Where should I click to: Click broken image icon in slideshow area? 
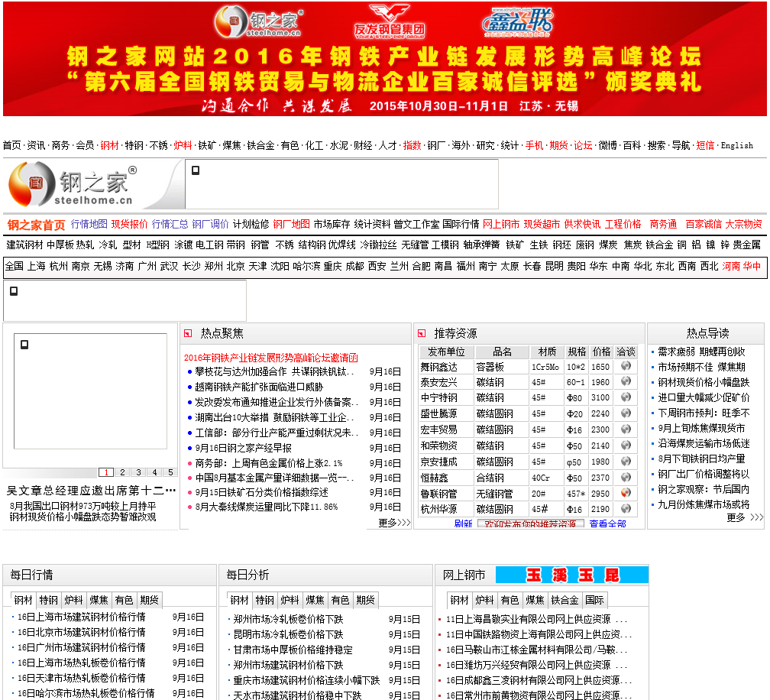pos(24,345)
